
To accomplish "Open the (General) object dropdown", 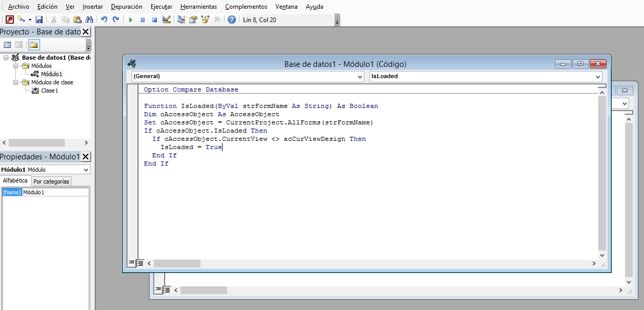I will tap(360, 76).
